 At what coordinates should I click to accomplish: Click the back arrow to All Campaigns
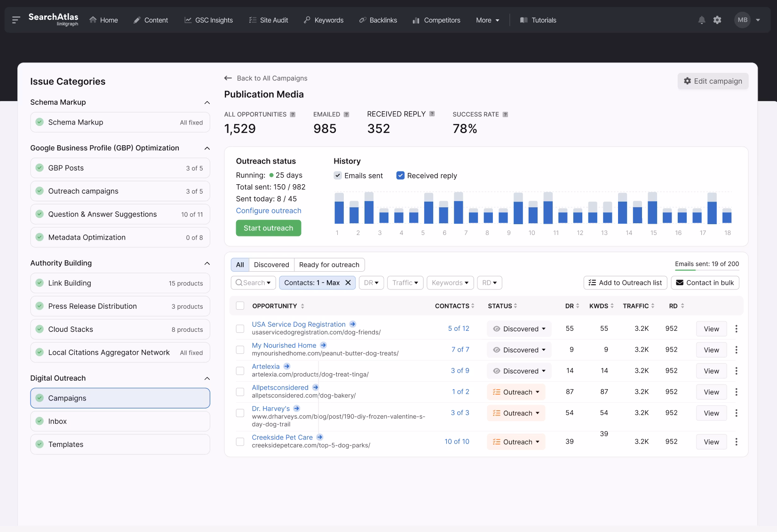228,78
